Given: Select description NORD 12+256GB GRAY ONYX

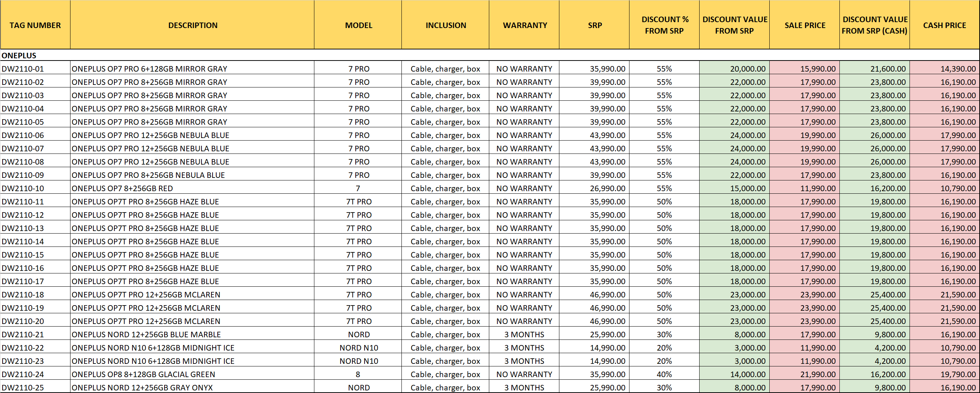Looking at the screenshot, I should point(192,387).
